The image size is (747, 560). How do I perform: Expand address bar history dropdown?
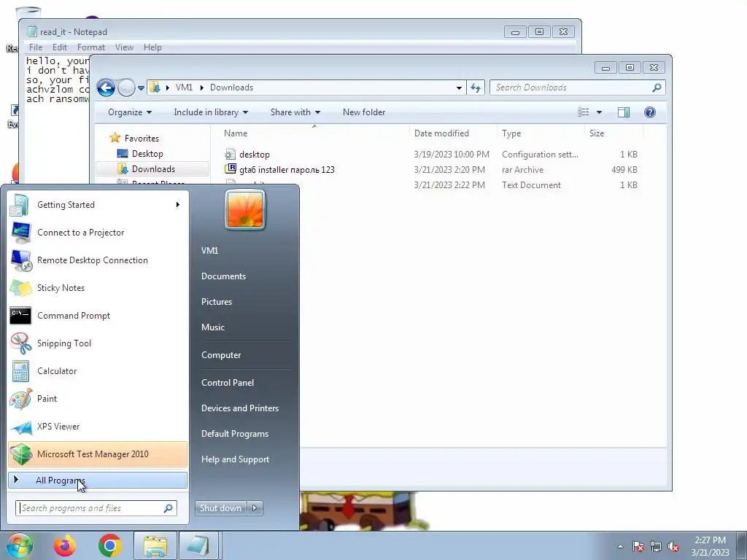click(x=459, y=87)
